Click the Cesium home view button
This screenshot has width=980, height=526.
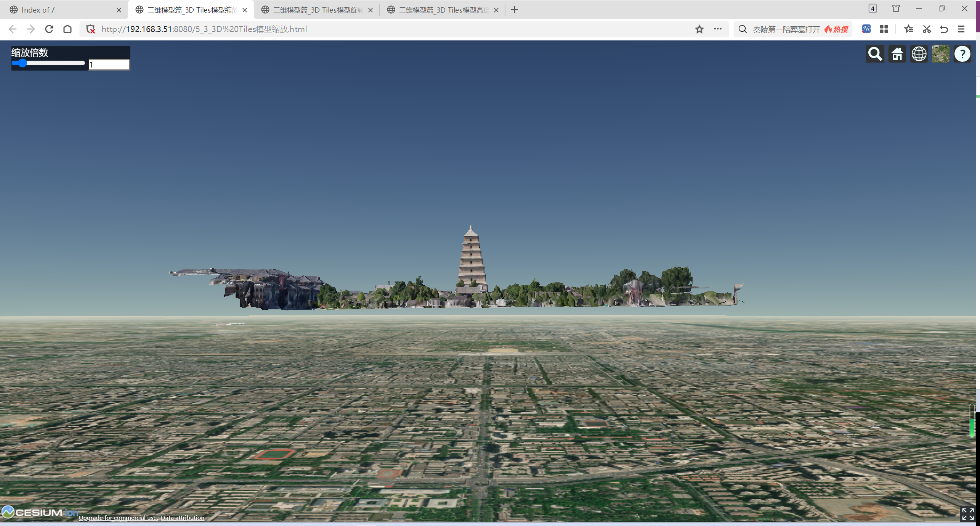point(897,54)
